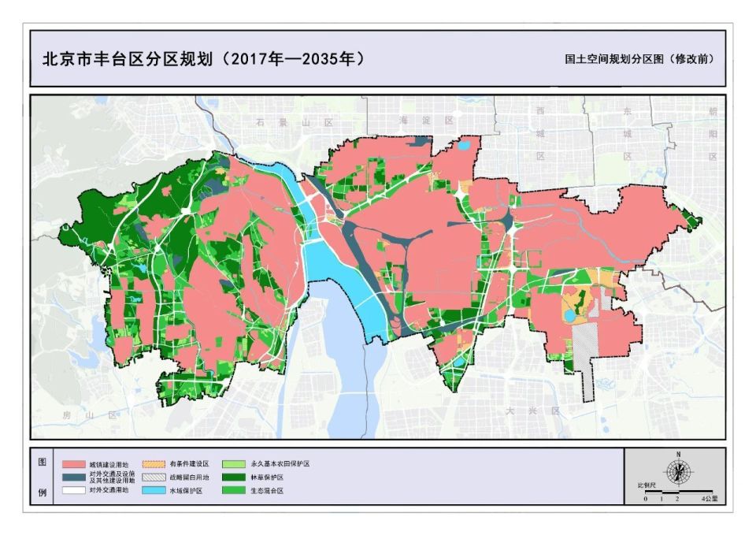Select the legend text 永久基本农田保护区

(280, 464)
